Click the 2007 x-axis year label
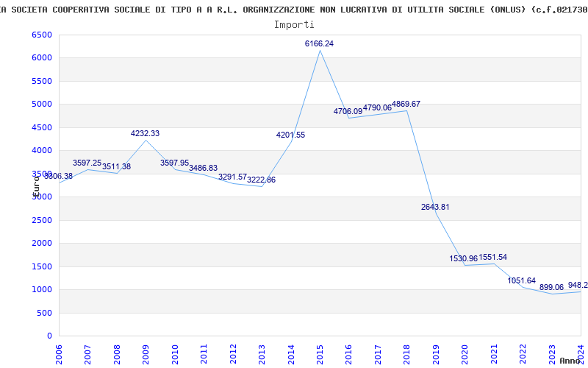The height and width of the screenshot is (368, 588). pos(87,354)
